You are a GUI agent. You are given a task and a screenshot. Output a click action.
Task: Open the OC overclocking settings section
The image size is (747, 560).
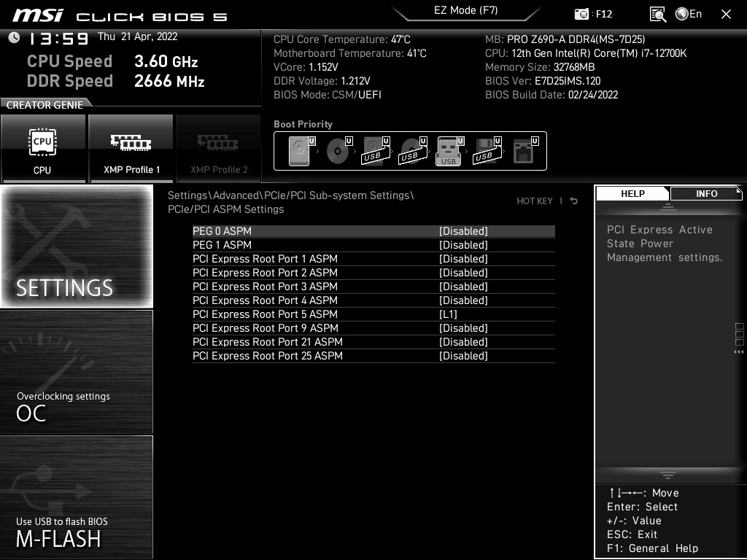coord(77,372)
